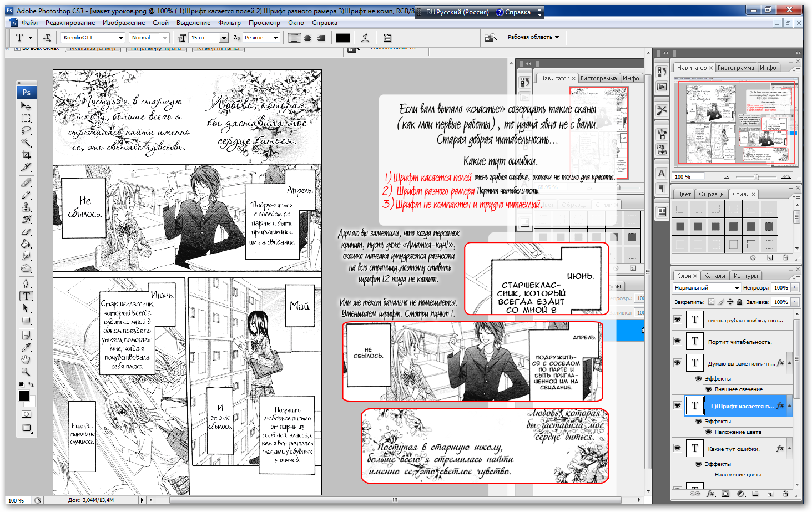Select the Horizontal Type tool in toolbox
The image size is (812, 512).
pyautogui.click(x=26, y=296)
